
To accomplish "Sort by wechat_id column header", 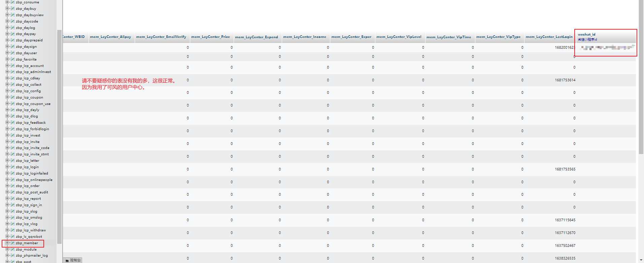I will (x=586, y=34).
